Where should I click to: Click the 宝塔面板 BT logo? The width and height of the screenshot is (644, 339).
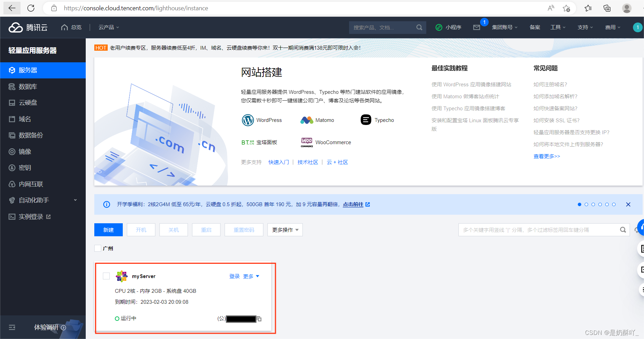(x=248, y=142)
